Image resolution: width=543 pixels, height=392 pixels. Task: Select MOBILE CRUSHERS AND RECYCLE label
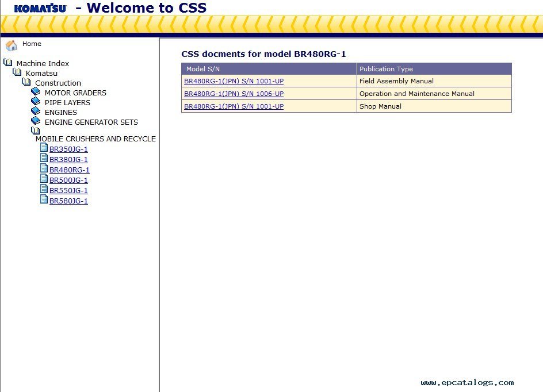coord(95,139)
